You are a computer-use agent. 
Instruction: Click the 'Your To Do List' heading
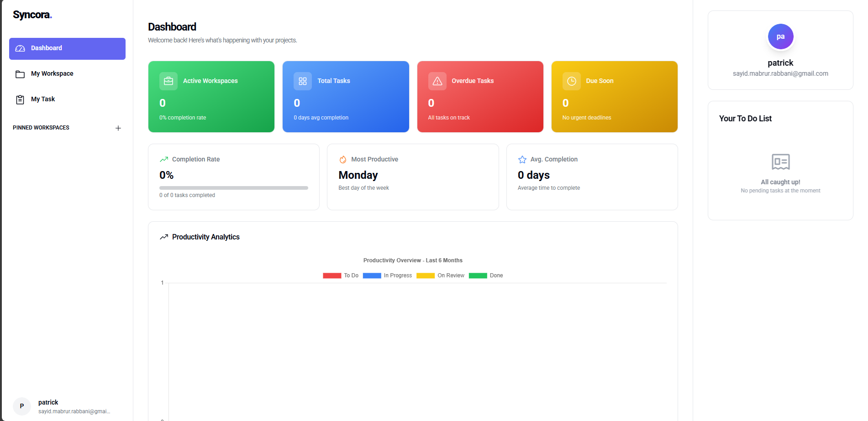point(745,119)
